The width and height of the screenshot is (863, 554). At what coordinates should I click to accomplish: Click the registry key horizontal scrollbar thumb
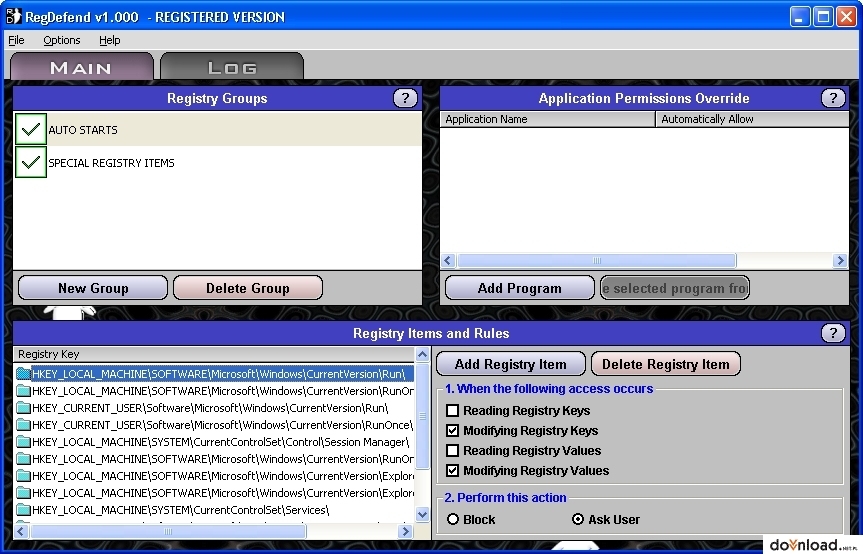click(168, 531)
